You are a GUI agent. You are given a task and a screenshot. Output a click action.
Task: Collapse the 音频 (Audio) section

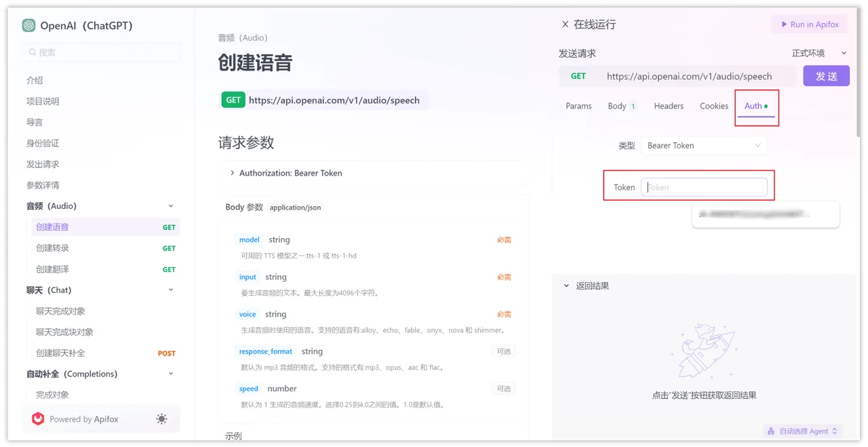tap(170, 206)
